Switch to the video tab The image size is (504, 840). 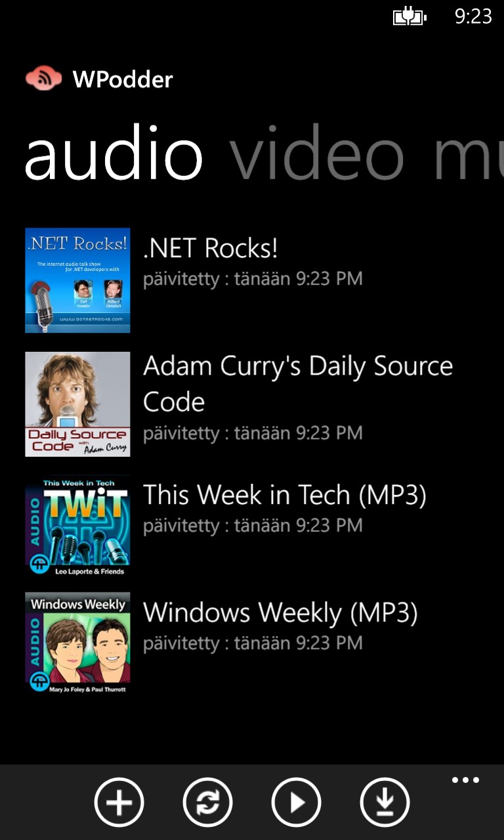pyautogui.click(x=316, y=155)
